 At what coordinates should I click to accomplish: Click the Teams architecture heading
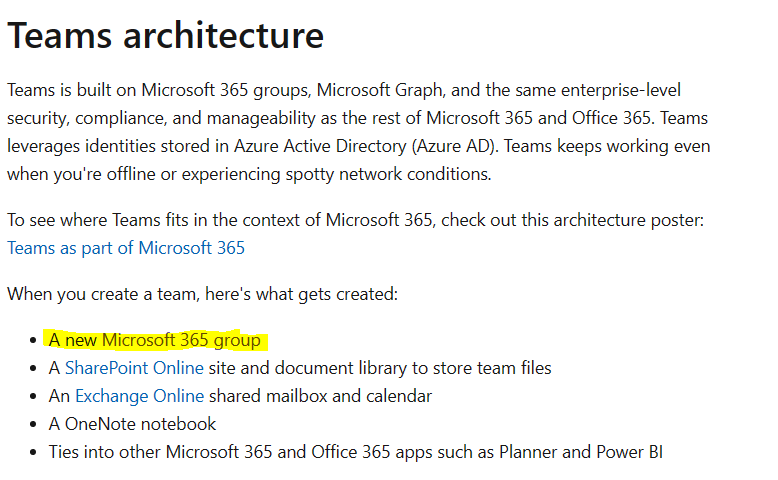click(166, 36)
